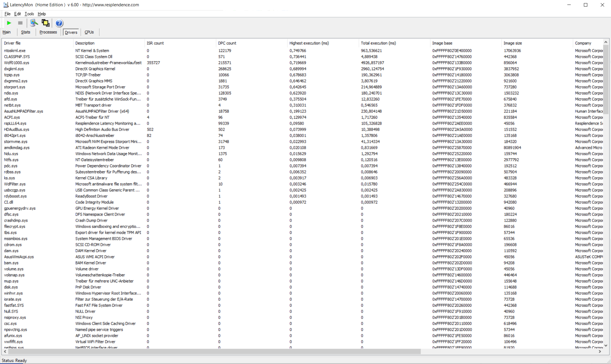The image size is (611, 364).
Task: Open options via the computer wrench icon
Action: point(34,23)
